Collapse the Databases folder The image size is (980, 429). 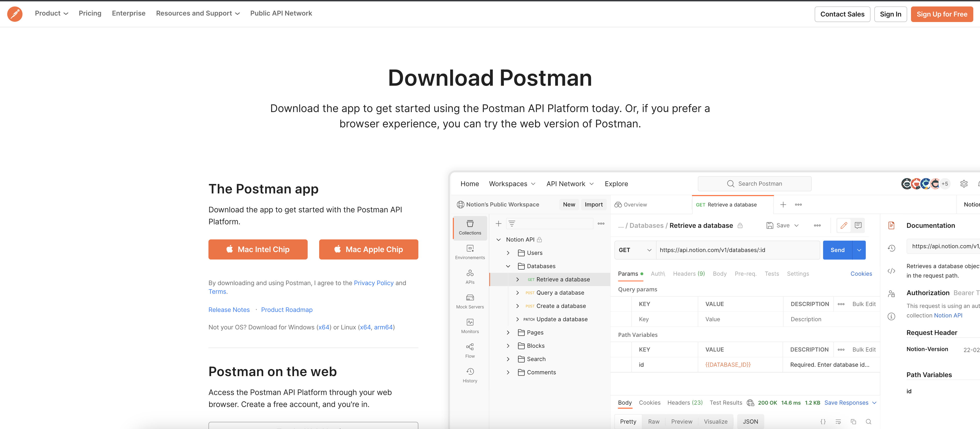pos(508,266)
